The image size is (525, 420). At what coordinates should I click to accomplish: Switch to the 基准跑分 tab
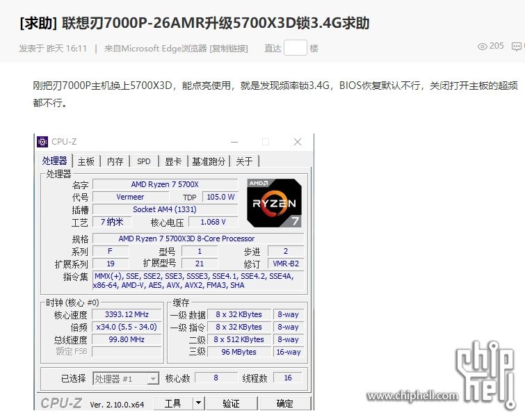point(209,161)
